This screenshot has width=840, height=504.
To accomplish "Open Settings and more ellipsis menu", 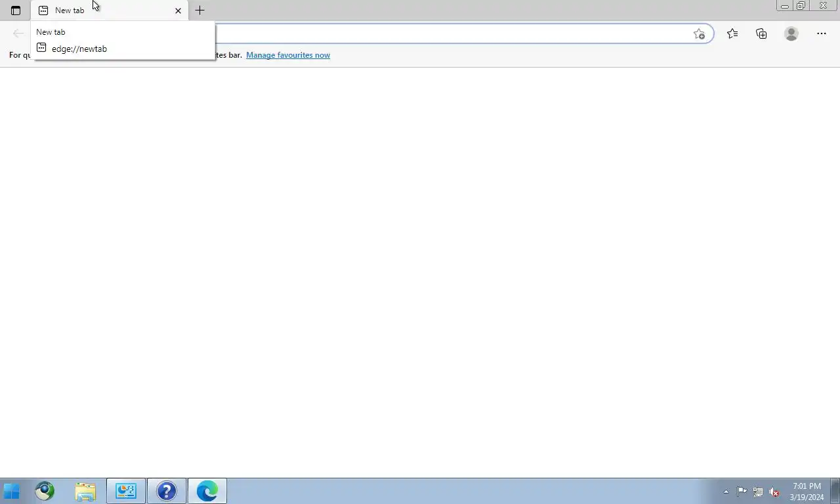I will click(x=822, y=33).
